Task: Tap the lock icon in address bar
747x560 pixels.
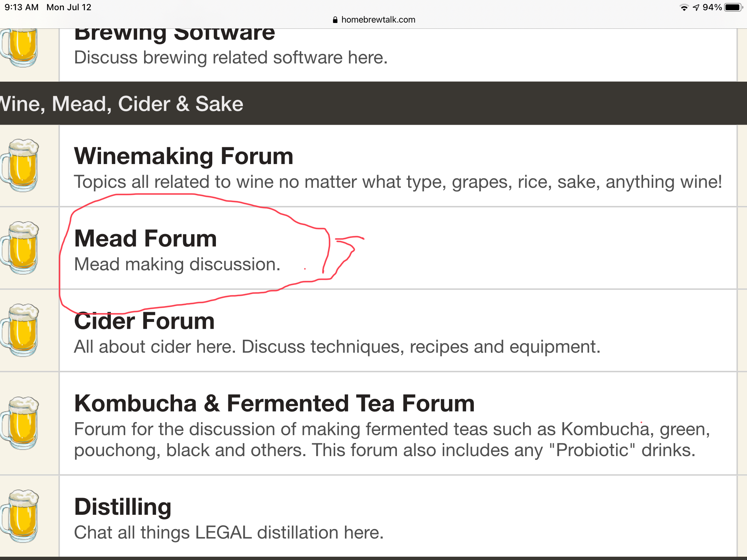Action: 335,20
